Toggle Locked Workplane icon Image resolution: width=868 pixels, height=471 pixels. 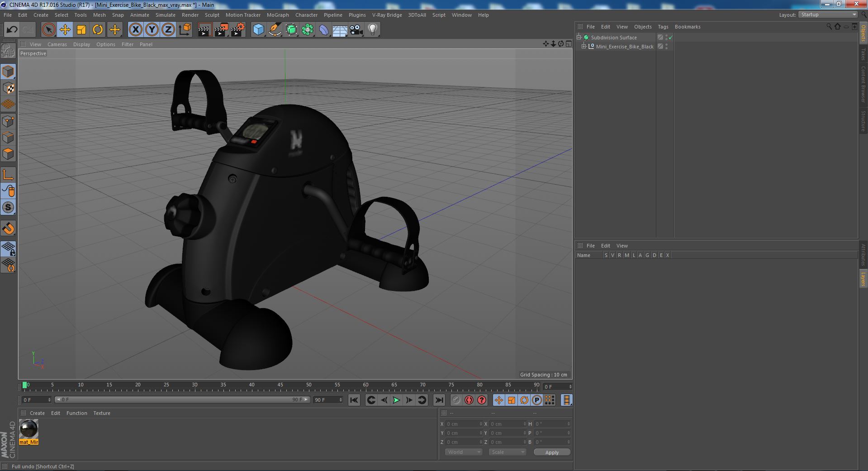coord(8,248)
